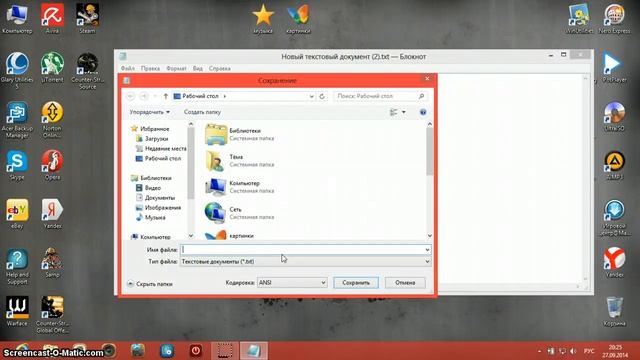Viewport: 640px width, 360px height.
Task: Click the Имя файла text field
Action: point(302,249)
